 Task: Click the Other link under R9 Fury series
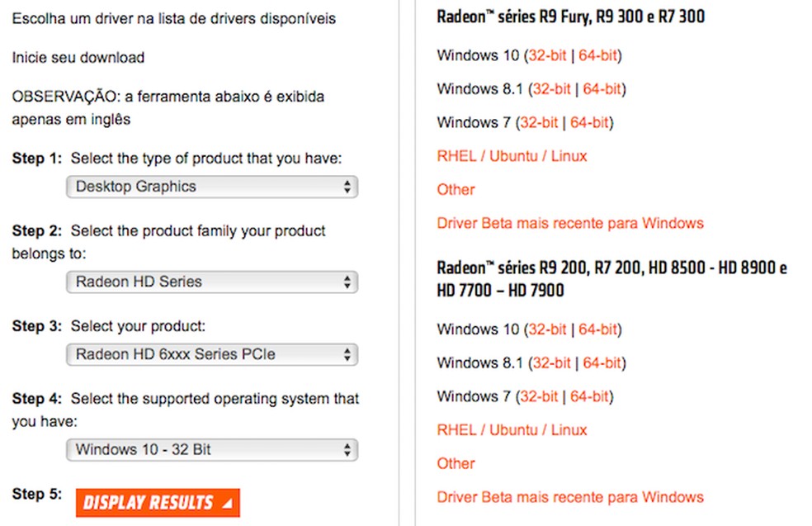point(456,189)
